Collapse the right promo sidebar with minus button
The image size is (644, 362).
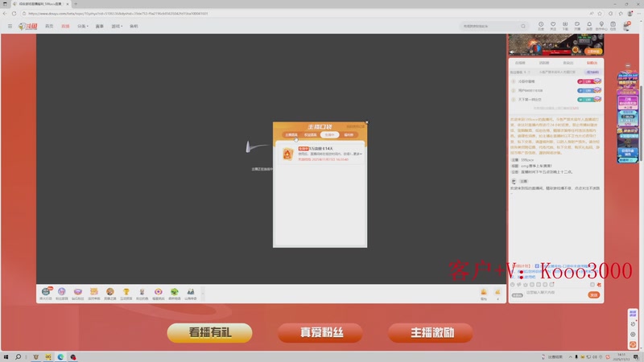(x=628, y=66)
